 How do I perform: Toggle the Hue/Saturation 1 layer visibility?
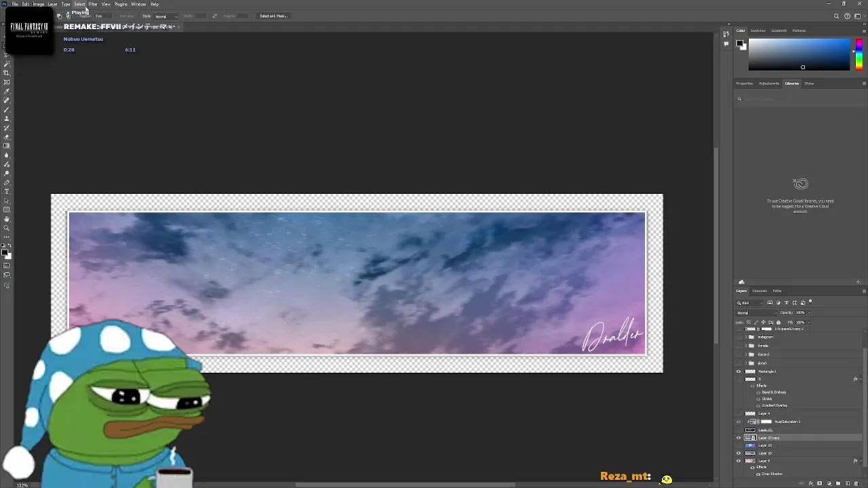tap(738, 422)
